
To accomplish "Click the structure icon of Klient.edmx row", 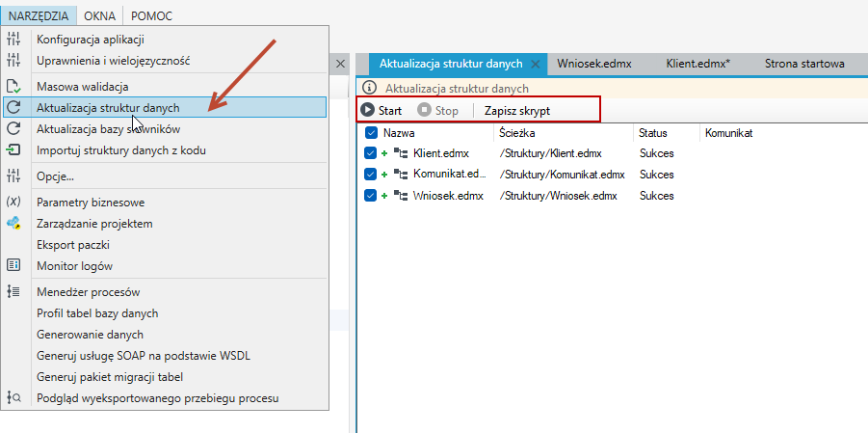I will pyautogui.click(x=400, y=152).
